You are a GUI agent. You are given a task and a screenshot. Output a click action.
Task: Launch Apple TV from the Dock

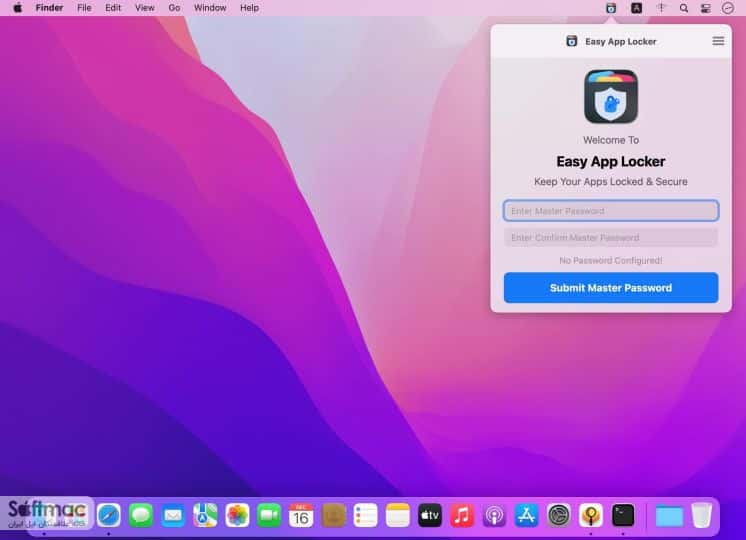[x=430, y=515]
